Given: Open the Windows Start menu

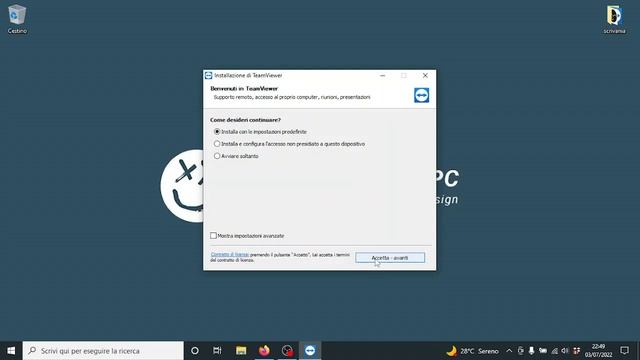Looking at the screenshot, I should click(11, 351).
